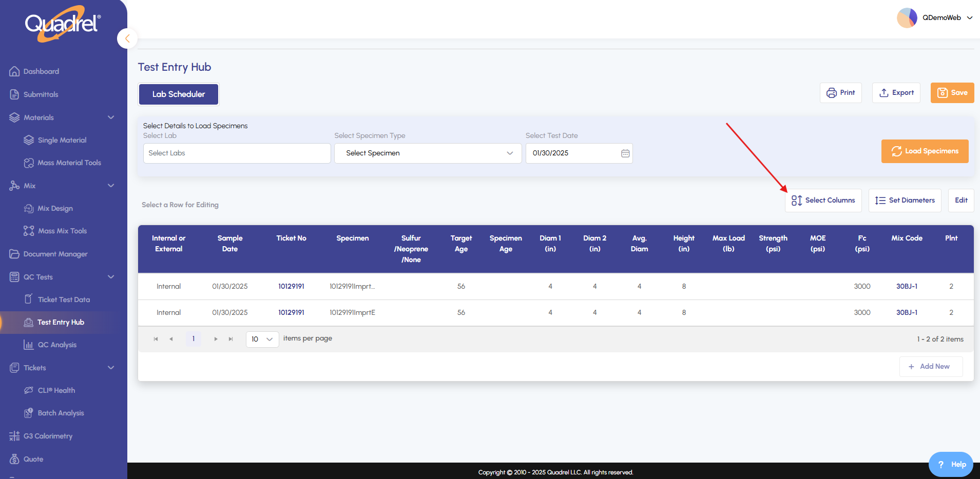Click the Load Specimens button
This screenshot has width=980, height=479.
tap(925, 151)
